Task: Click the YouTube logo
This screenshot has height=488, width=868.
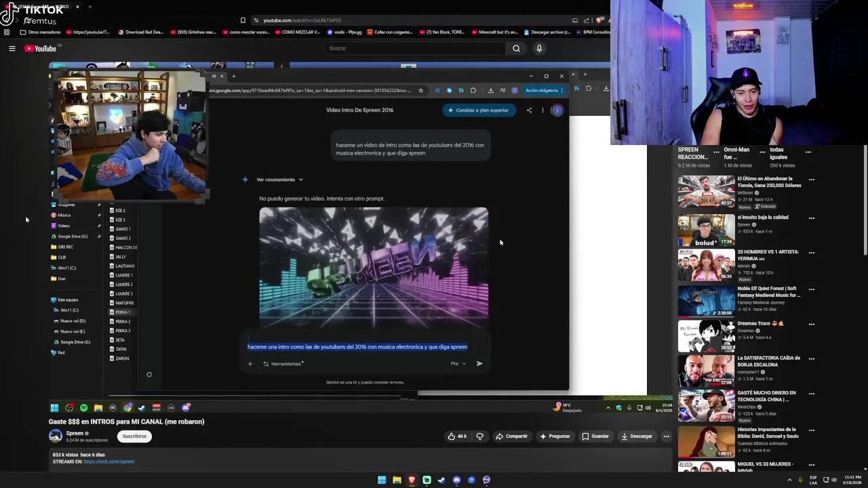Action: [41, 48]
